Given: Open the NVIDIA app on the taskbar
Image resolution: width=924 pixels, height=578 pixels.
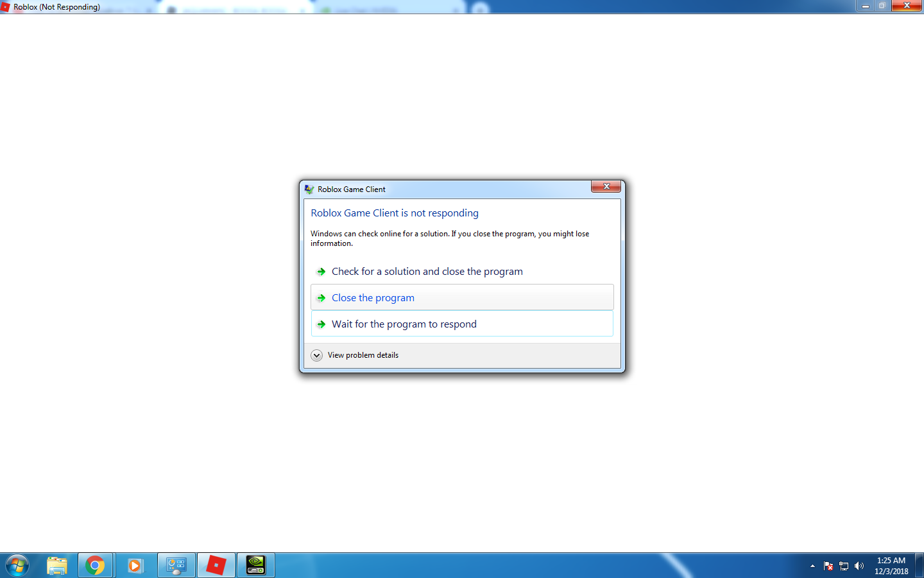Looking at the screenshot, I should (x=256, y=565).
